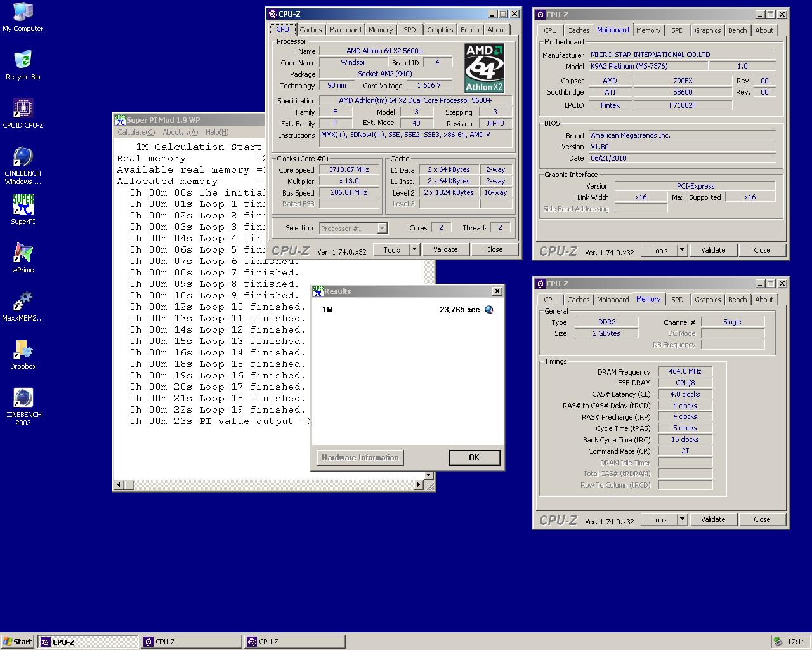Screen dimensions: 812x650
Task: Open Tools dropdown arrow in Mainboard window
Action: [x=682, y=250]
